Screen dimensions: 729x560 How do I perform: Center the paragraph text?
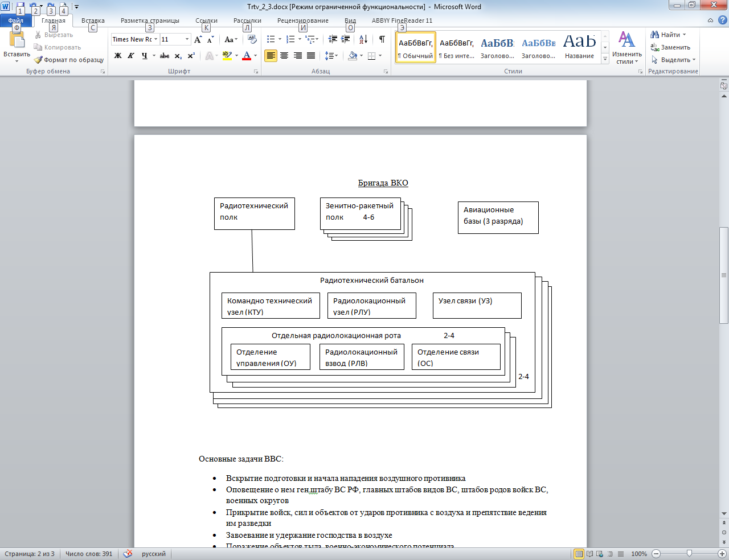(x=284, y=56)
